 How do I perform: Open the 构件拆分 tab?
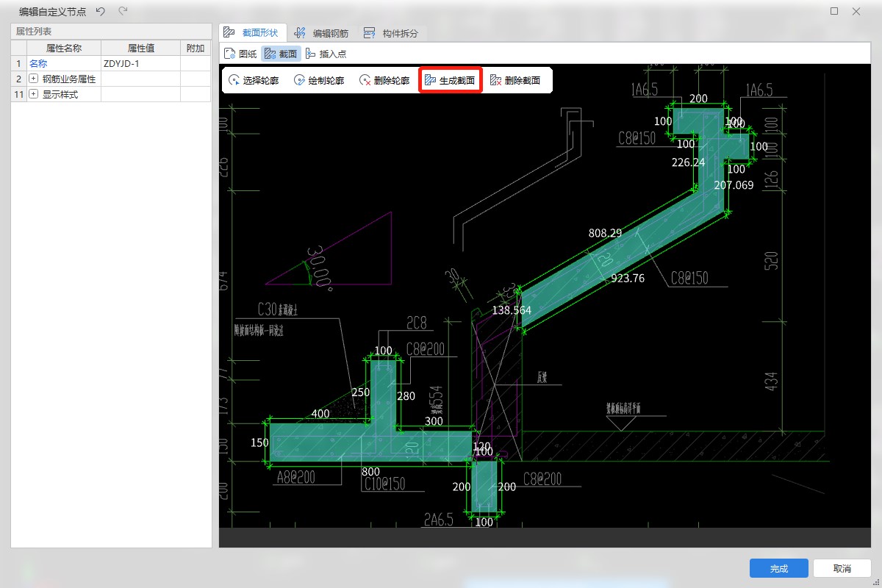click(x=392, y=33)
